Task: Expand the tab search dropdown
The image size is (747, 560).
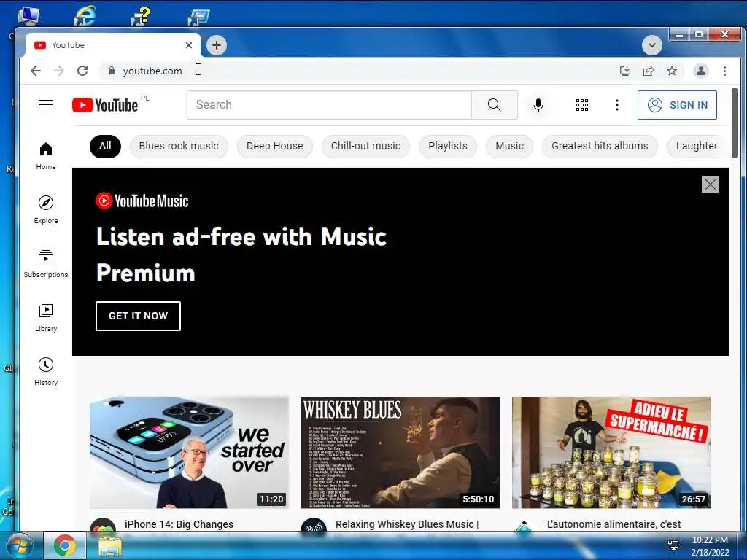Action: [651, 45]
